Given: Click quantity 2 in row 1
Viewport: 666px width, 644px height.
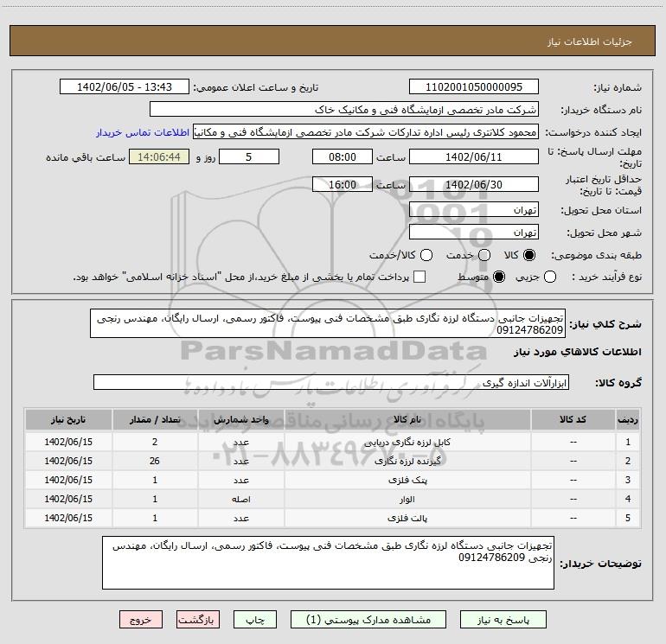Looking at the screenshot, I should tap(155, 442).
